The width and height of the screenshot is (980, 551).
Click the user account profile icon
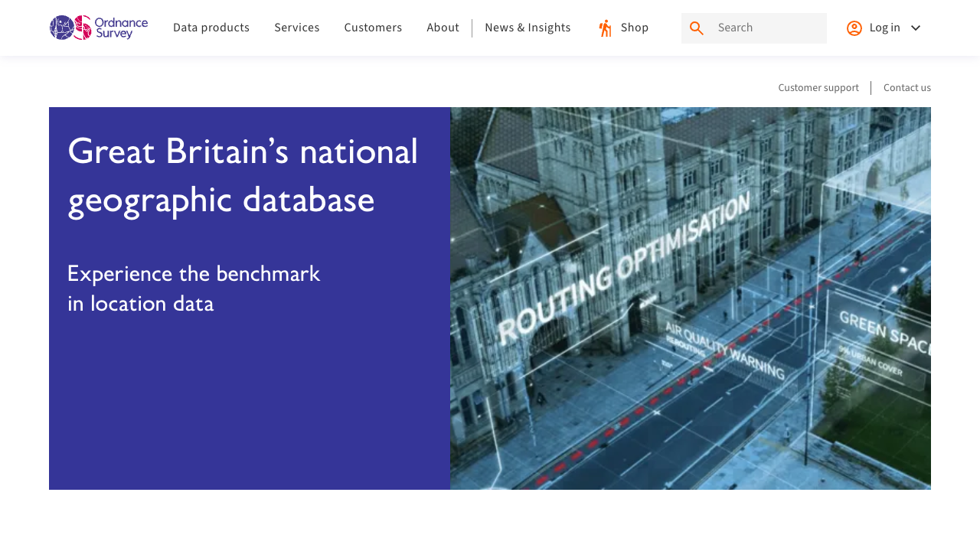tap(854, 28)
